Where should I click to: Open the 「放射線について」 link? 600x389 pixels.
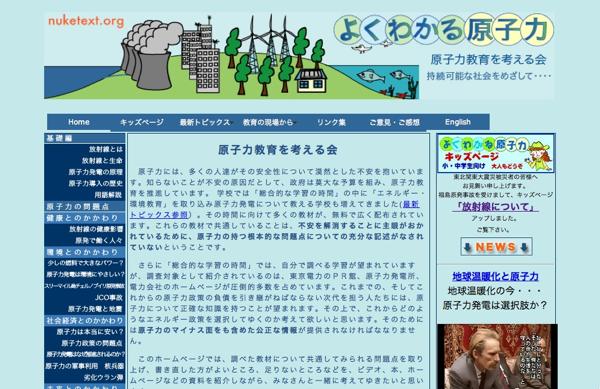click(x=496, y=207)
